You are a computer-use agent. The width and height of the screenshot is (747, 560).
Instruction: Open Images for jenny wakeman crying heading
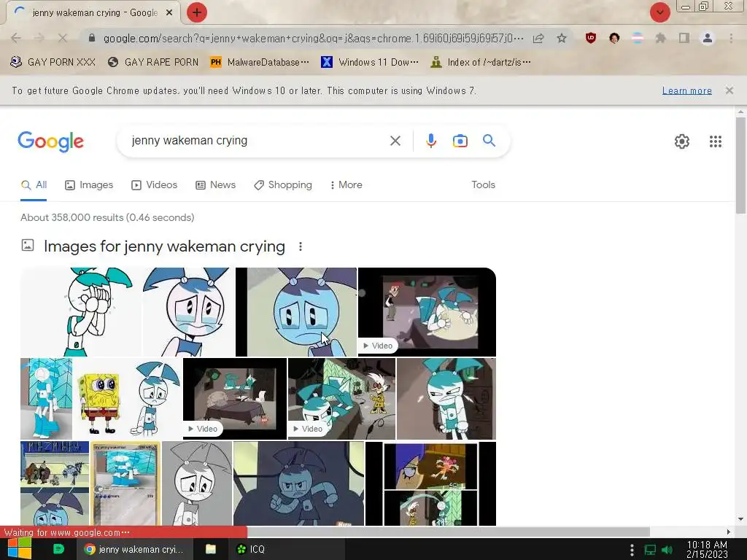[164, 246]
